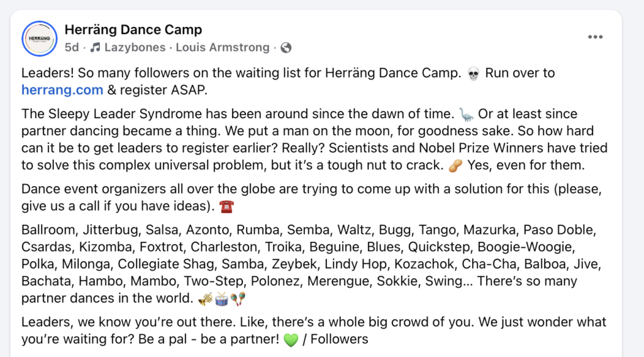Click the 5d post timestamp
The image size is (644, 357).
(72, 47)
